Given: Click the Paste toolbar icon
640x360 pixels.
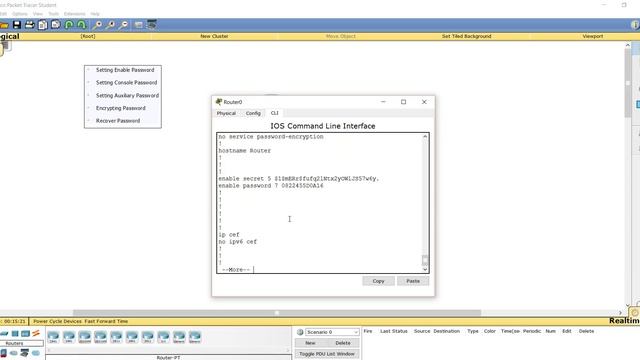Looking at the screenshot, I should tap(56, 25).
